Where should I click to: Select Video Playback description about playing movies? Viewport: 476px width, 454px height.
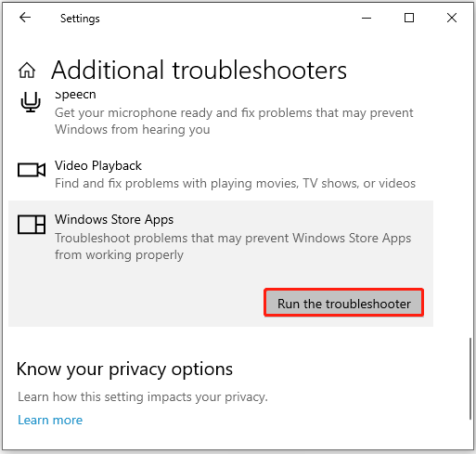point(235,183)
